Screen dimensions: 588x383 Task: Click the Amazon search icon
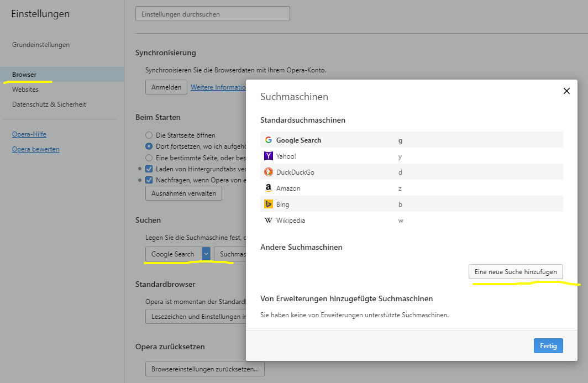coord(268,188)
